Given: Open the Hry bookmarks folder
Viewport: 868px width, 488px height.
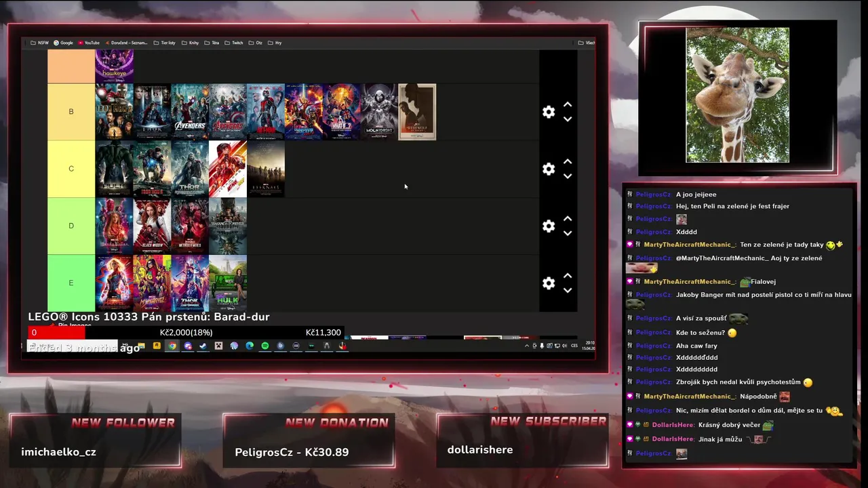Looking at the screenshot, I should 275,43.
